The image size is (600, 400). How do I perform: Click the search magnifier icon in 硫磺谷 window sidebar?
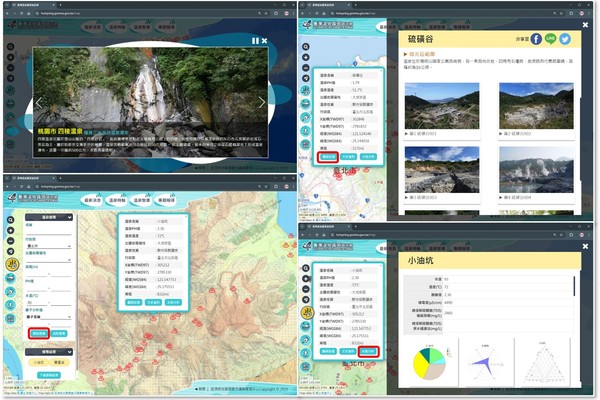point(305,47)
